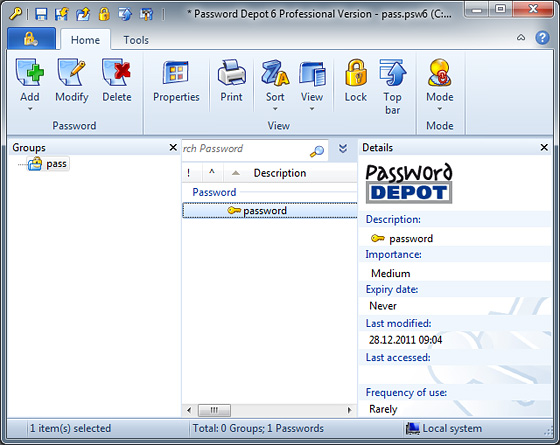Click the caret (^) column header

pos(212,173)
